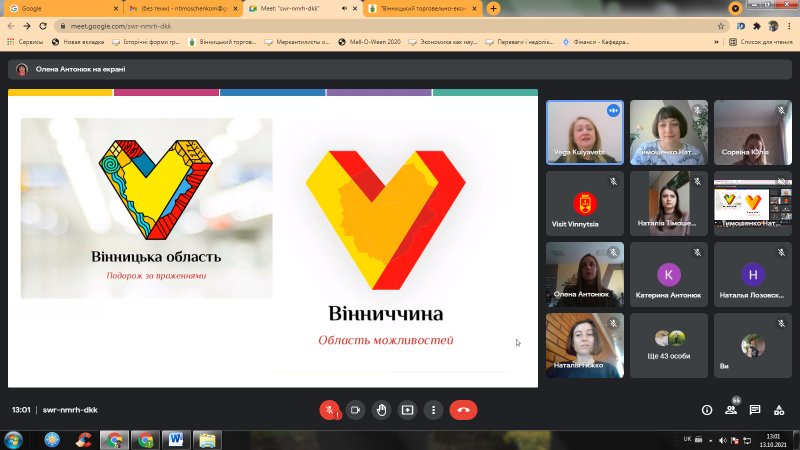Image resolution: width=800 pixels, height=450 pixels.
Task: Open the chat panel icon
Action: click(x=755, y=410)
